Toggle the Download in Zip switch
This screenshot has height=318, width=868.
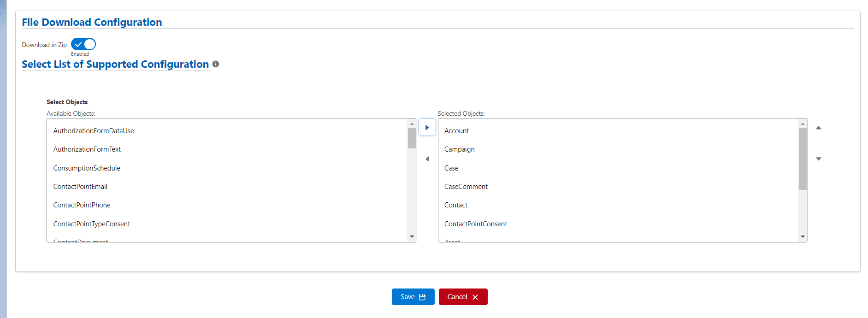83,44
